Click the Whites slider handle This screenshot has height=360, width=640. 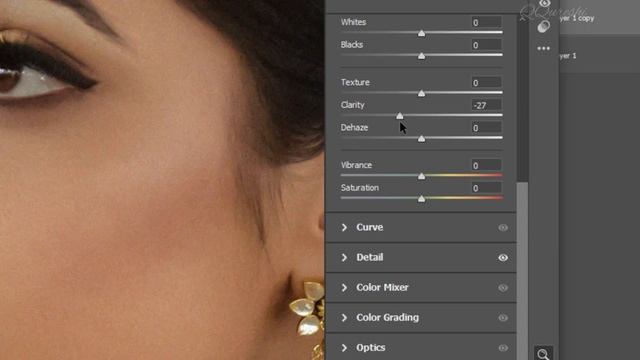click(421, 33)
